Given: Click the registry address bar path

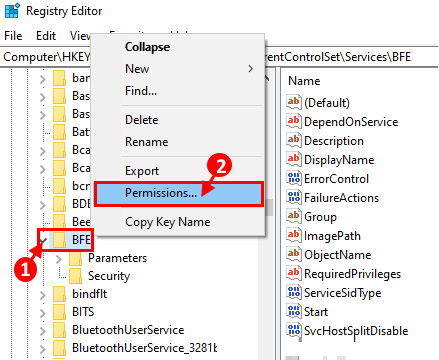Looking at the screenshot, I should pos(219,57).
